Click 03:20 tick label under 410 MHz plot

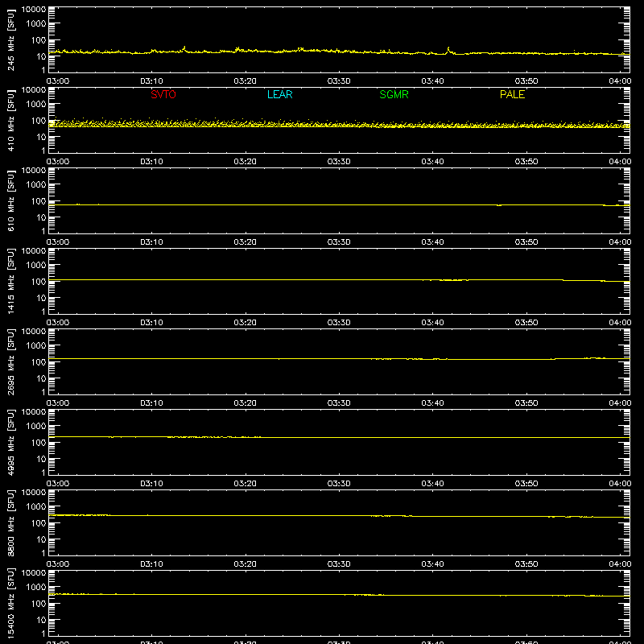point(246,162)
